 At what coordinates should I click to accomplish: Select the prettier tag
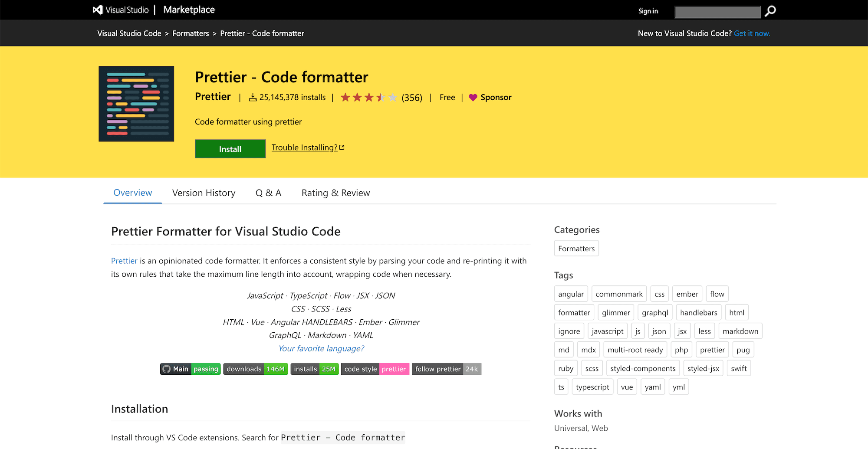712,350
